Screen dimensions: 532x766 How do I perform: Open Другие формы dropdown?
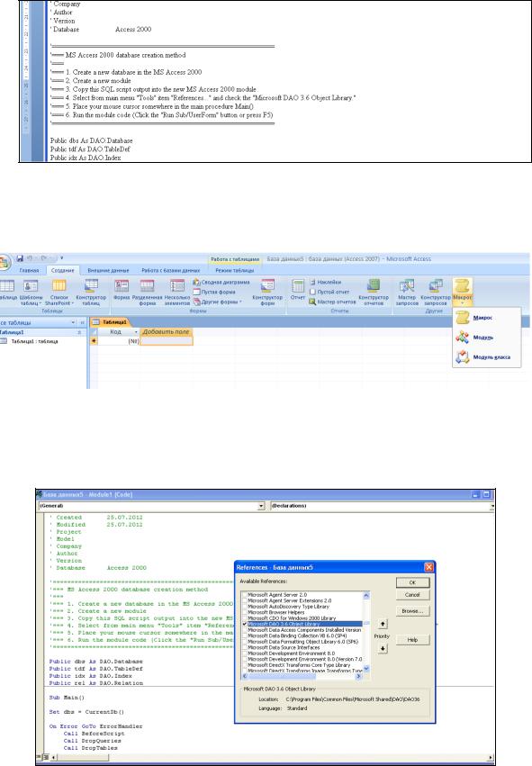(x=218, y=302)
